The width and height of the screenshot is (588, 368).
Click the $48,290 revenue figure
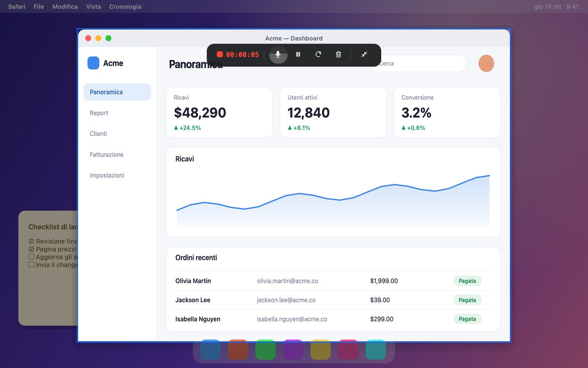pyautogui.click(x=200, y=113)
